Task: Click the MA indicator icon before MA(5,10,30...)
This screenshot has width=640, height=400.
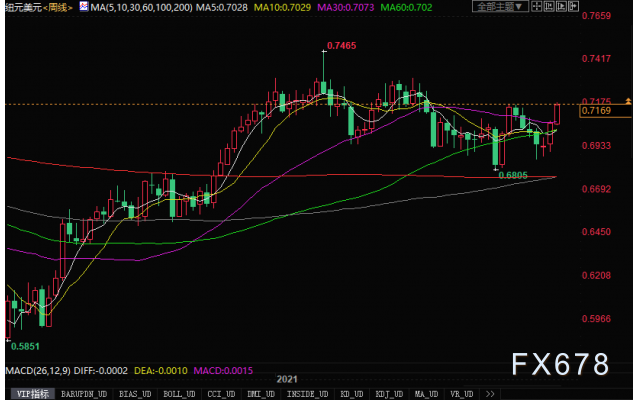Action: tap(84, 6)
